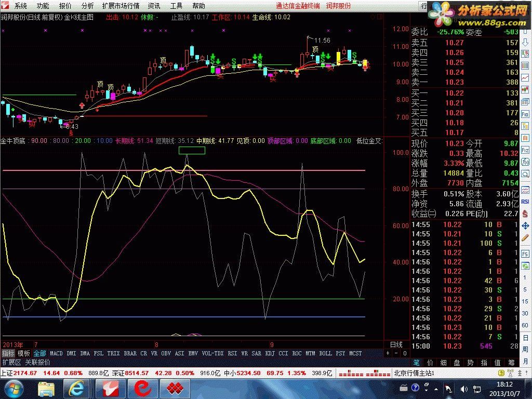532x399 pixels.
Task: Click the 关联报价 button
Action: 37,362
